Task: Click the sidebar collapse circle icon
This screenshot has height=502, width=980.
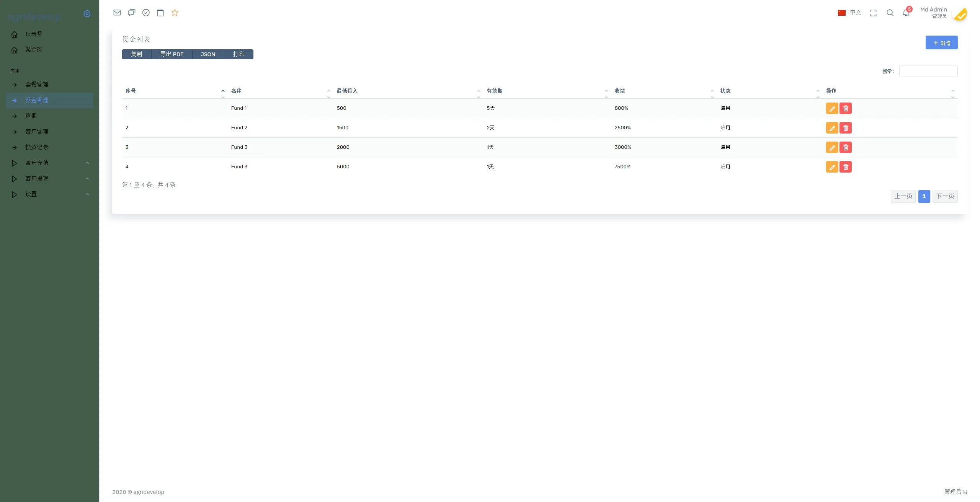Action: coord(87,14)
